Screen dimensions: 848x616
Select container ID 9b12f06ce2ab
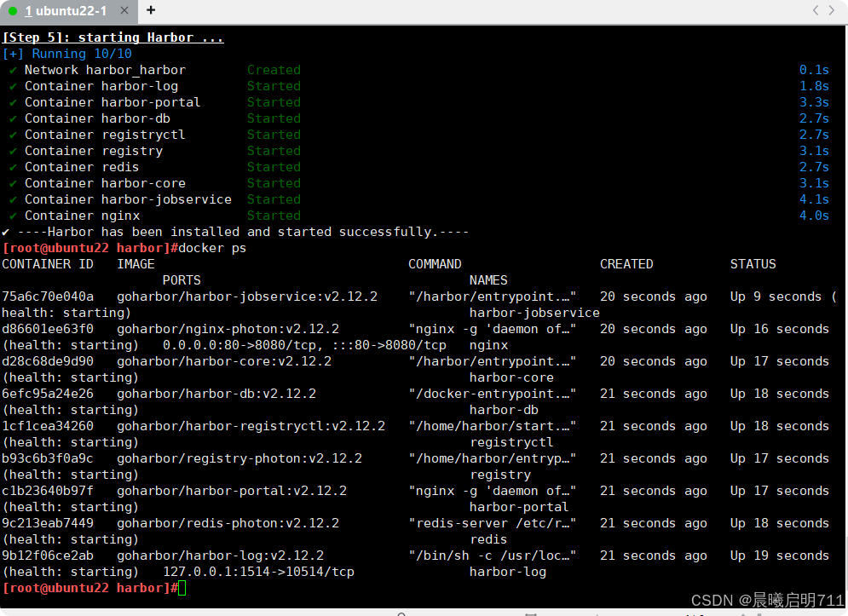48,556
